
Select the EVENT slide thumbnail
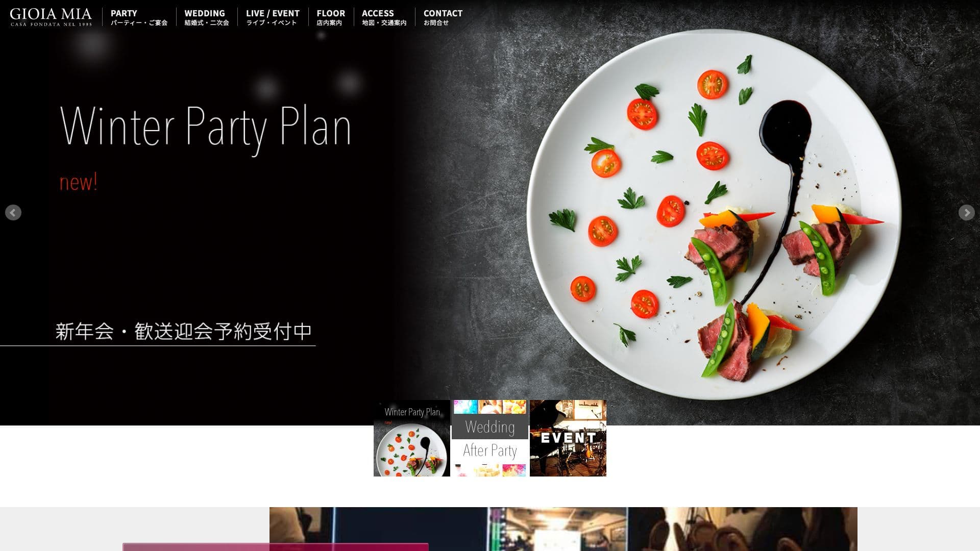568,438
